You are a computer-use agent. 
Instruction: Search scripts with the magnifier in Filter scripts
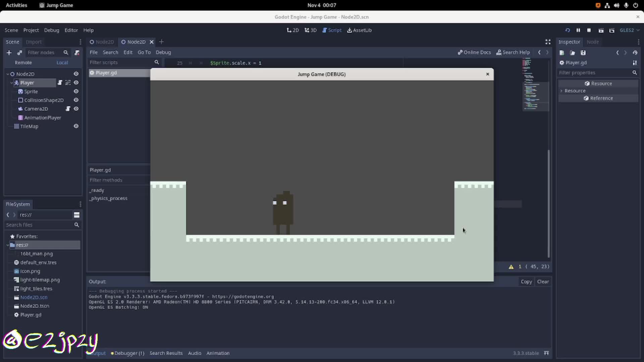(157, 62)
